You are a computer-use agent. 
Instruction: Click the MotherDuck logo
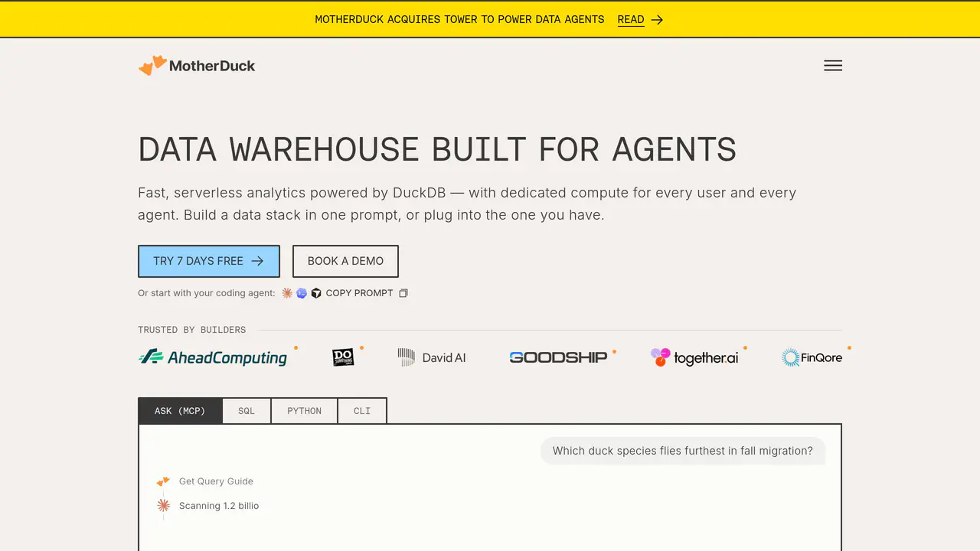click(197, 66)
